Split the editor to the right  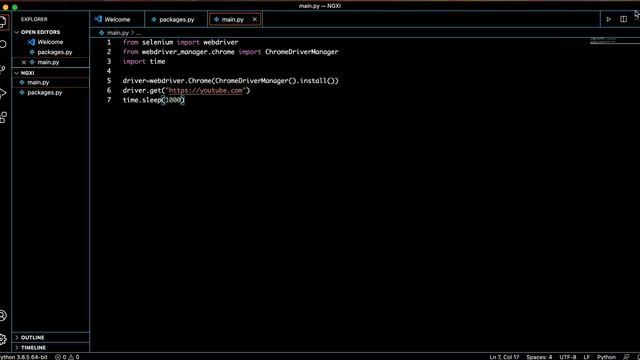[x=623, y=19]
